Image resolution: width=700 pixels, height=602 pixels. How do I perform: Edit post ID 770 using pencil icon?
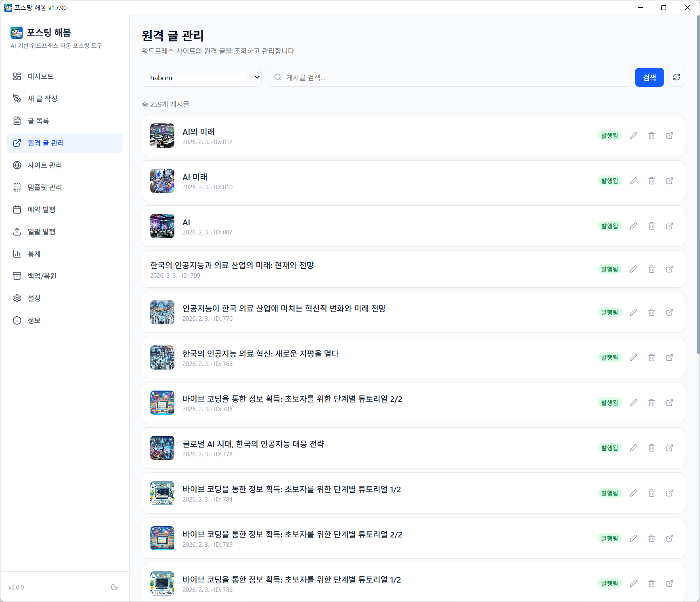point(633,312)
